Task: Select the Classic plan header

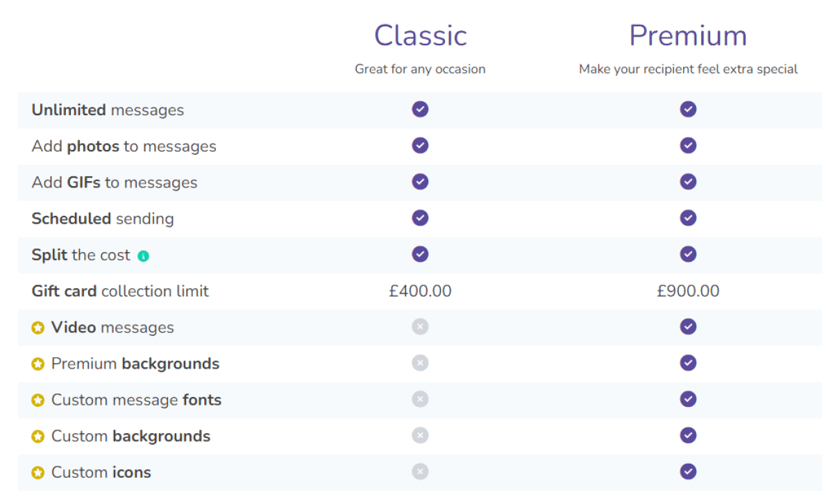Action: tap(420, 35)
